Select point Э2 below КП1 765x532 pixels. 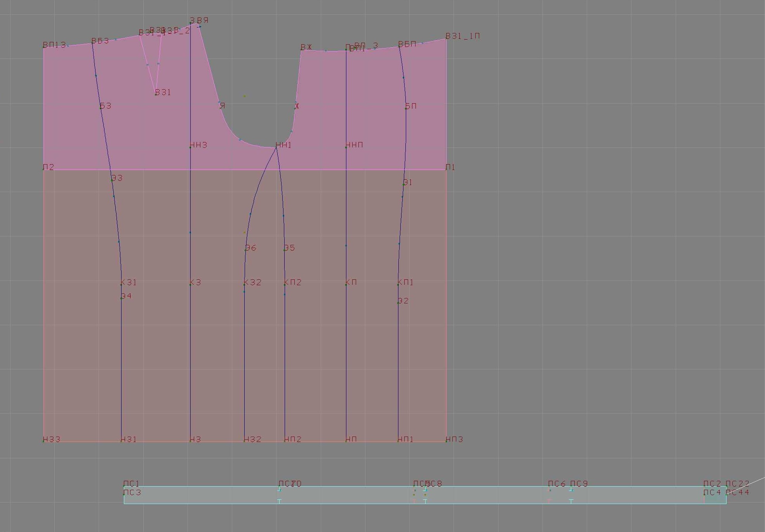click(x=398, y=303)
